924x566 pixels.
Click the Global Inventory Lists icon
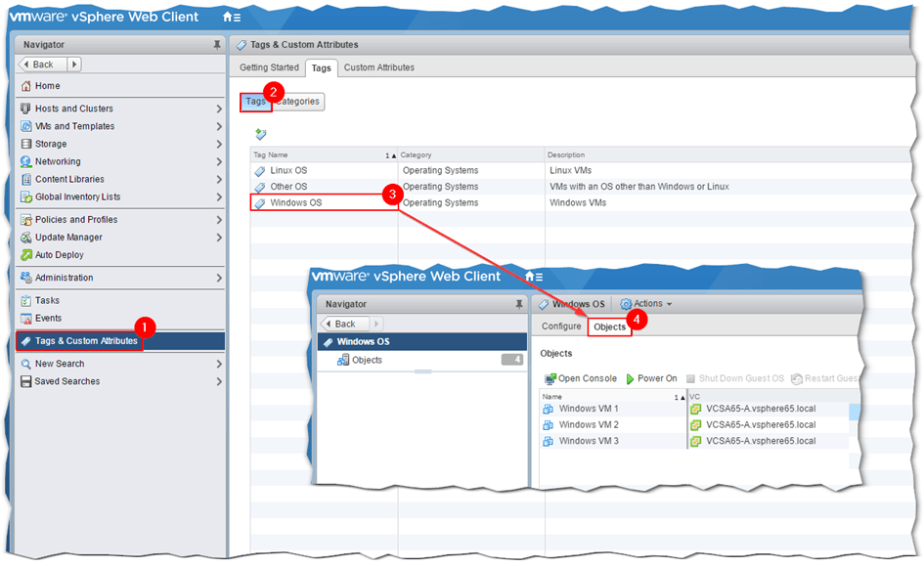[26, 196]
